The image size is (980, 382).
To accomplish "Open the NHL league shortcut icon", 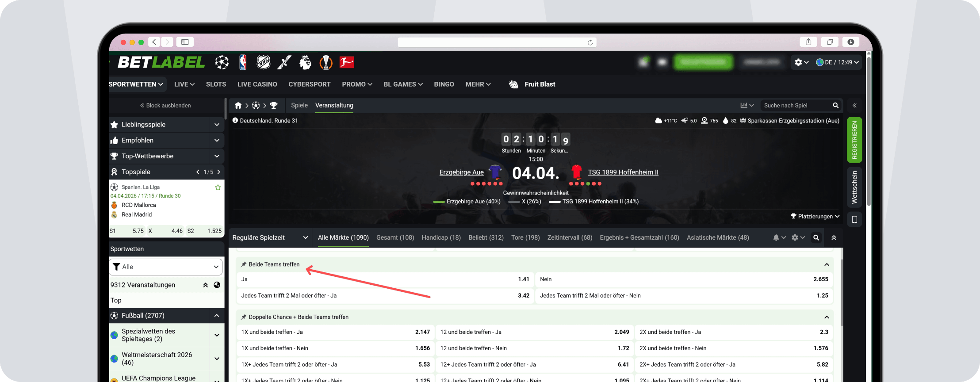I will pyautogui.click(x=264, y=62).
